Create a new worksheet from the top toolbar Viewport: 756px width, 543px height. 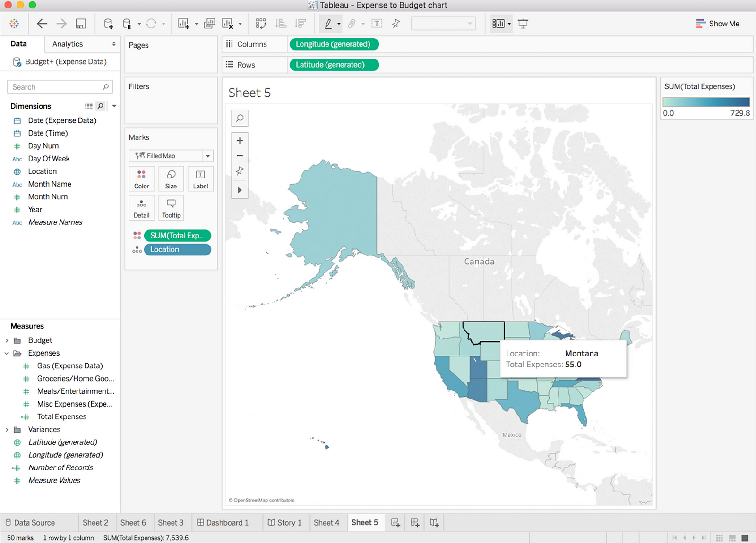(184, 24)
